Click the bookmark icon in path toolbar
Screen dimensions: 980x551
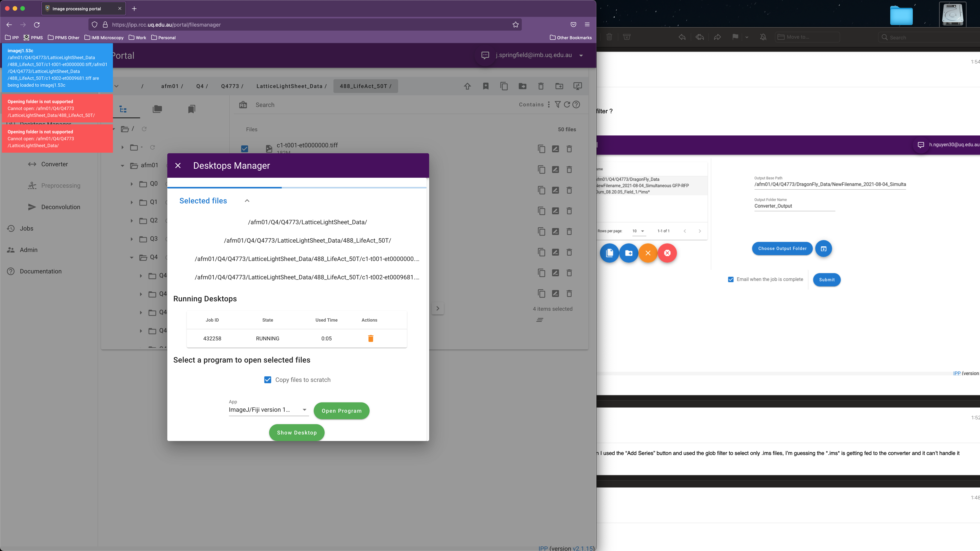pos(486,86)
